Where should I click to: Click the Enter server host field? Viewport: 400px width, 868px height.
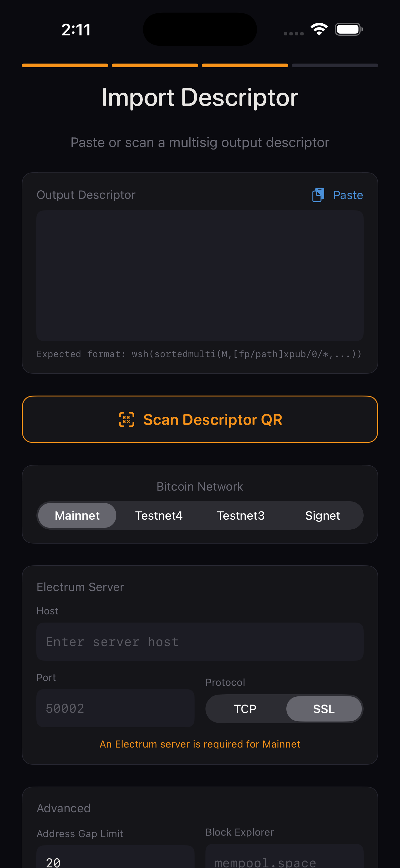tap(200, 641)
